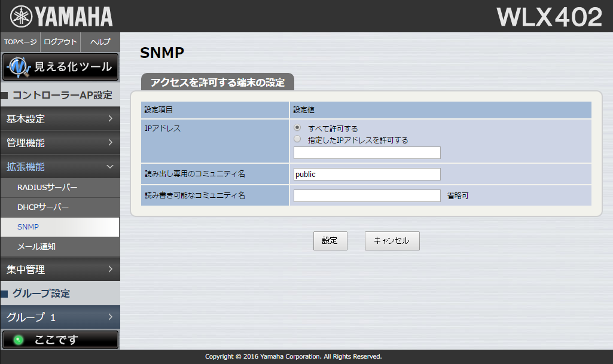
Task: Click the 読み出し専用のコミュニティ名 label
Action: (195, 174)
